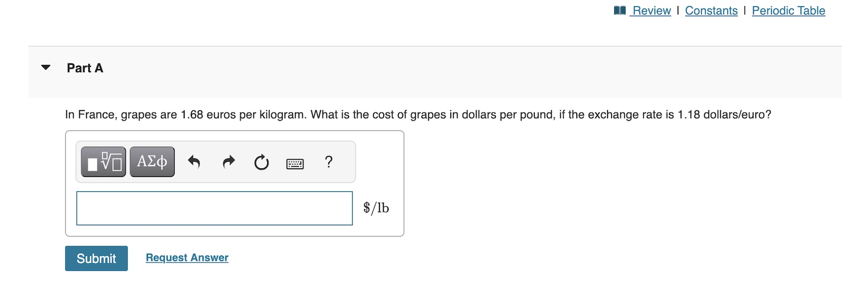Click the $/lb unit label
This screenshot has width=868, height=291.
376,208
